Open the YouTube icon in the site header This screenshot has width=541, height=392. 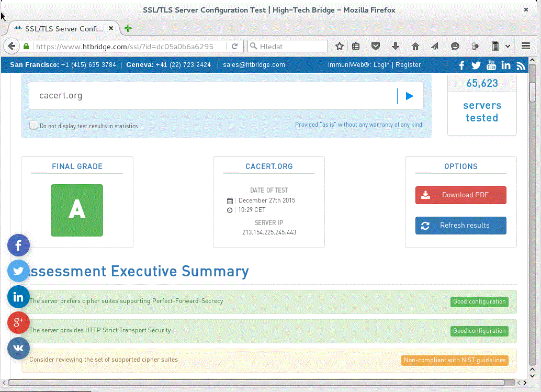(x=491, y=65)
